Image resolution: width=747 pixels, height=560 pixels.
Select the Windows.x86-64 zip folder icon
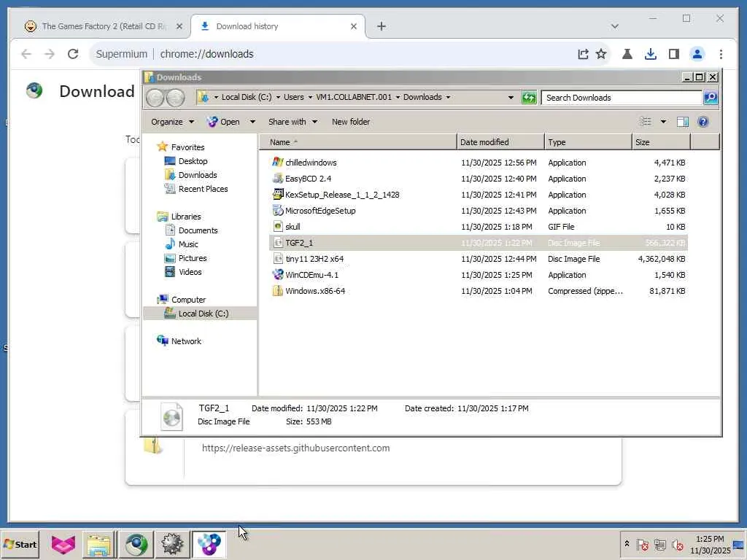click(278, 291)
